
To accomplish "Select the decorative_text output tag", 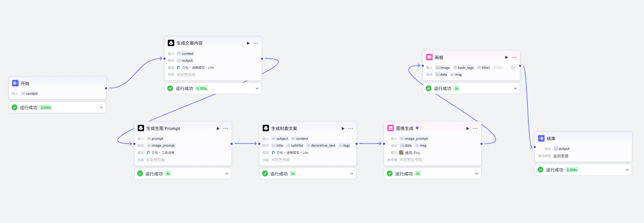I will 321,146.
